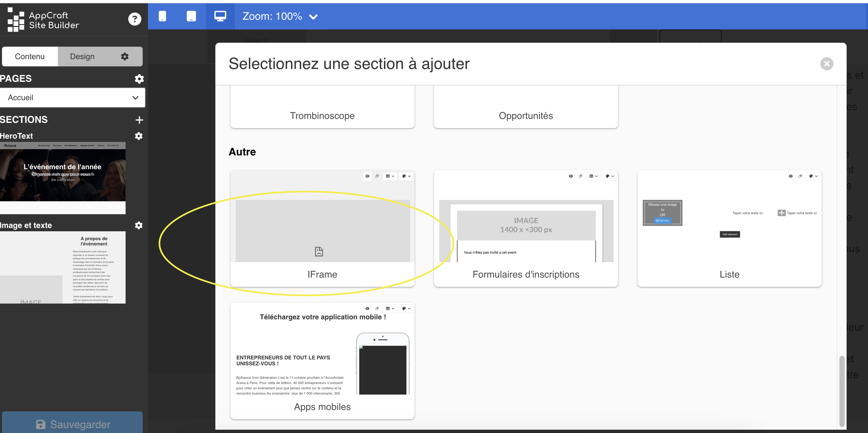This screenshot has height=433, width=868.
Task: Switch to tablet preview mode
Action: point(191,16)
